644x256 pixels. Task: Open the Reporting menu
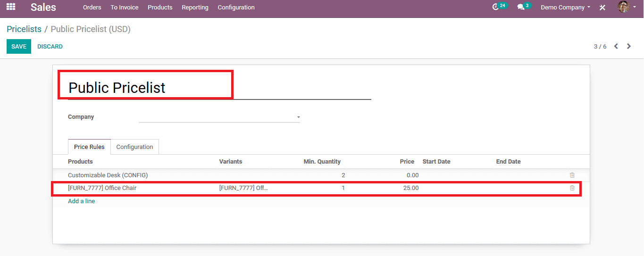click(x=195, y=8)
